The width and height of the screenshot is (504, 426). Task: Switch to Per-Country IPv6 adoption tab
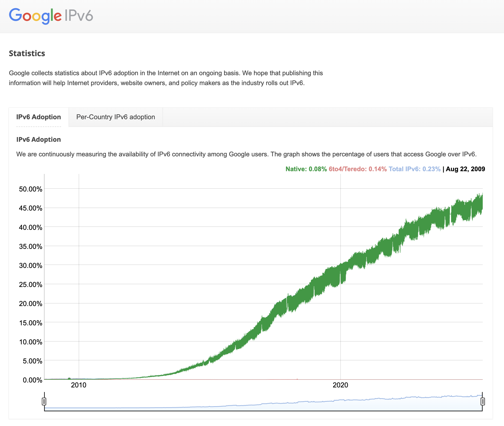coord(115,117)
